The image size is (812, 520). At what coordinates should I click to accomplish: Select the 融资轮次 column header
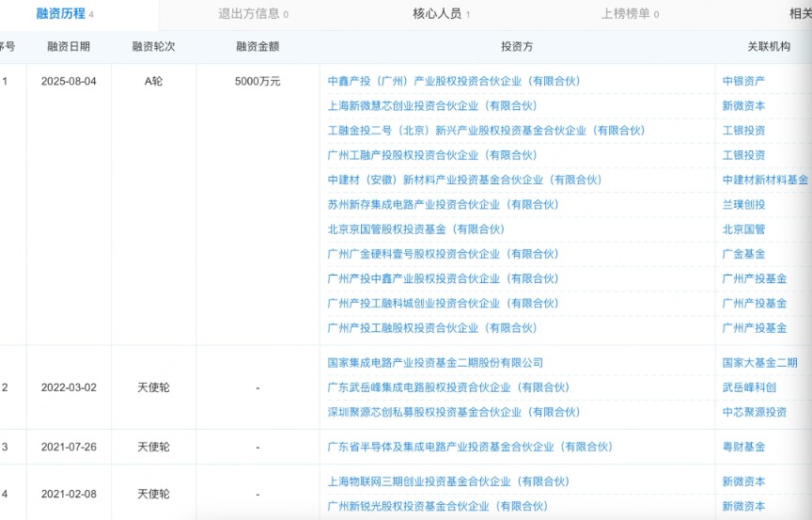(x=153, y=47)
